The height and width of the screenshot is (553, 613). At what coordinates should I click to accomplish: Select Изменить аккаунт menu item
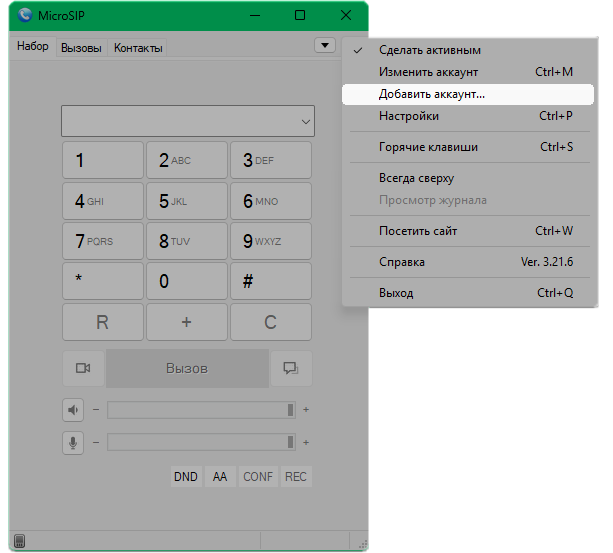pyautogui.click(x=468, y=72)
